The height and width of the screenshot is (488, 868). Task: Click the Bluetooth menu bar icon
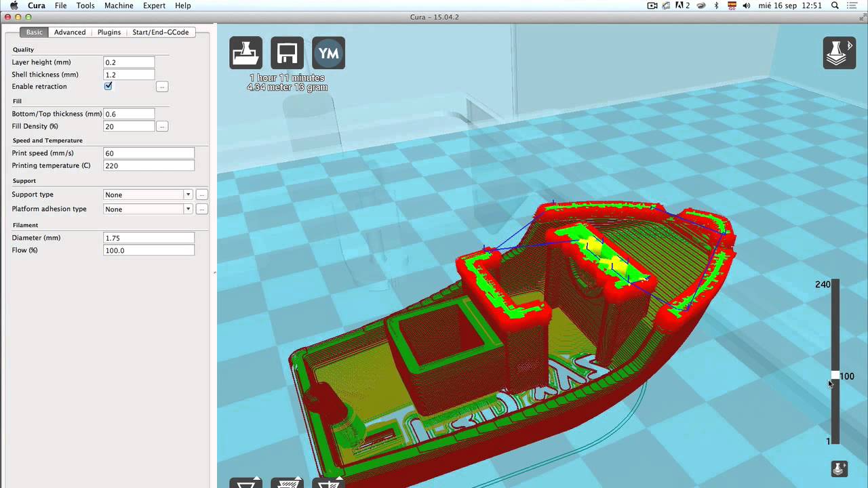tap(717, 5)
